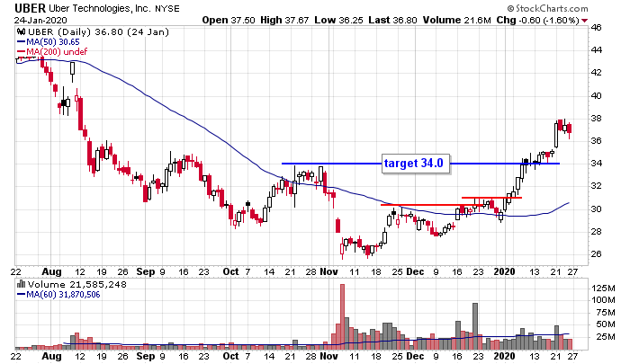
Task: Click the StockCharts.com copyright text
Action: coord(547,8)
